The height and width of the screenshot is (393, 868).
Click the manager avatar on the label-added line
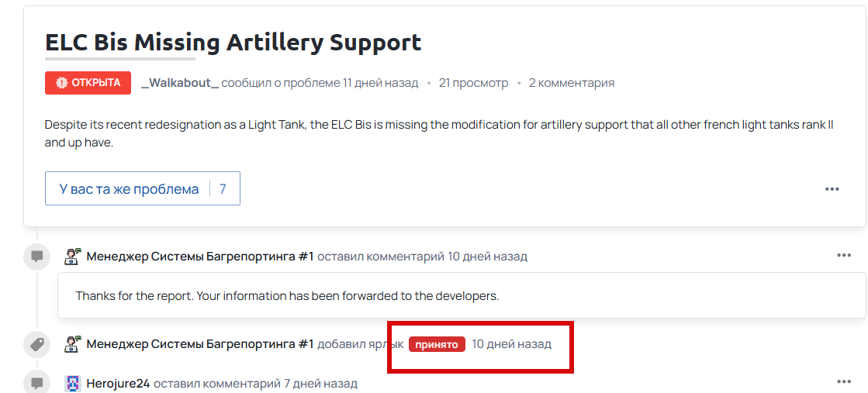[x=73, y=344]
